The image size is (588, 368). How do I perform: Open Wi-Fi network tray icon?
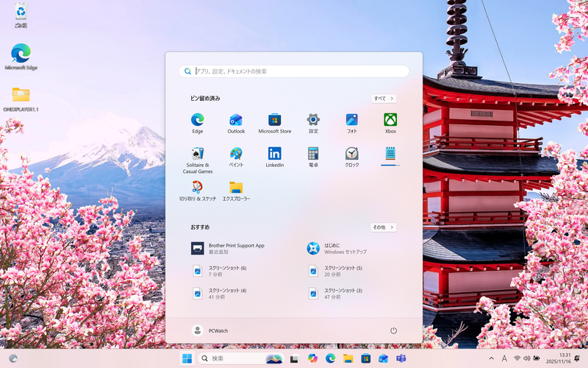point(517,358)
